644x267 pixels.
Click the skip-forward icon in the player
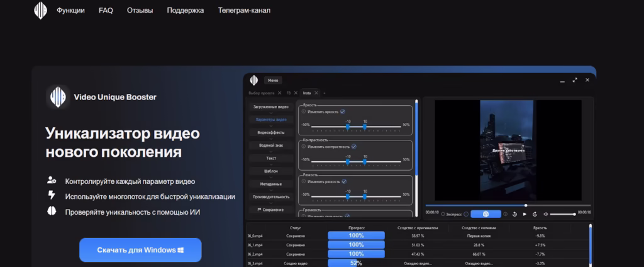[534, 214]
